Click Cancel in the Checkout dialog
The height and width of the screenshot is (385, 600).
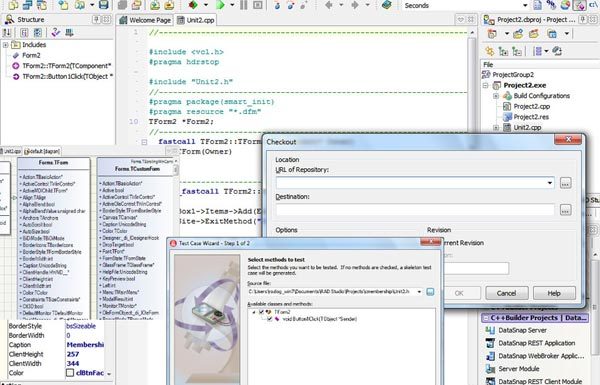coord(507,293)
